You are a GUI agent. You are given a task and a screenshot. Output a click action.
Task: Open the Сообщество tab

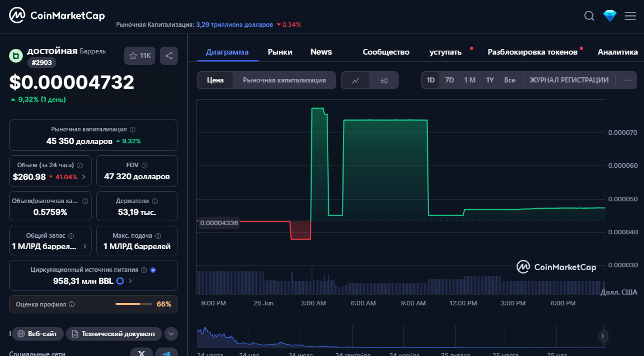(x=386, y=52)
